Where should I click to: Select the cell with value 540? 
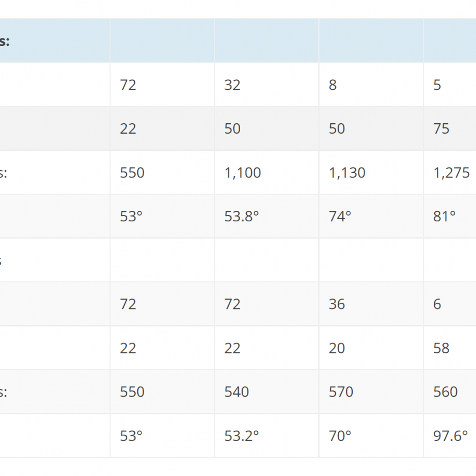[x=267, y=391]
